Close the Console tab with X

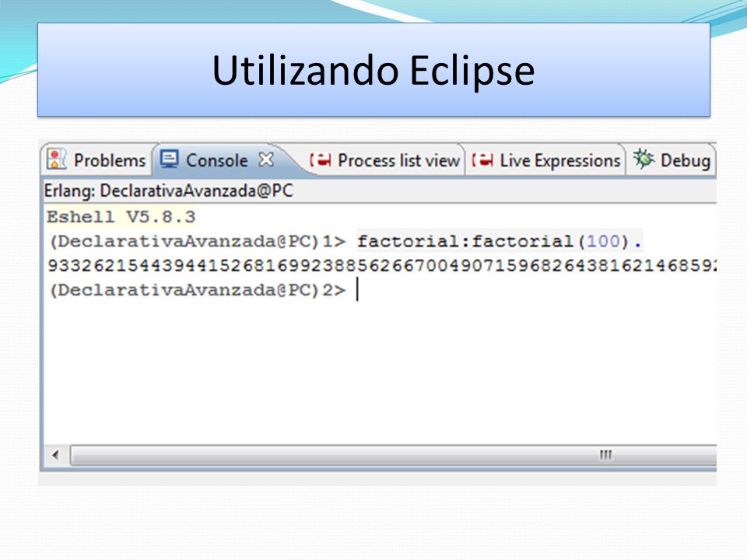(266, 159)
